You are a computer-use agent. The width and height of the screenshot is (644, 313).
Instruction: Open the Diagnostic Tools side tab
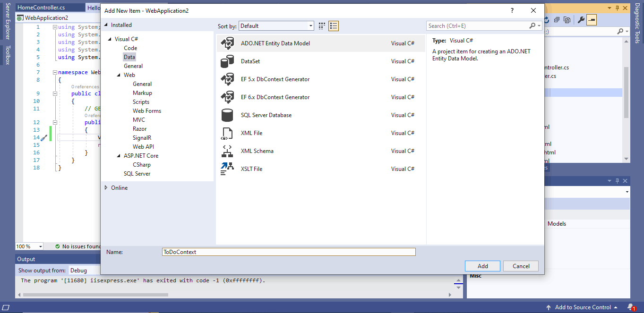tap(637, 22)
